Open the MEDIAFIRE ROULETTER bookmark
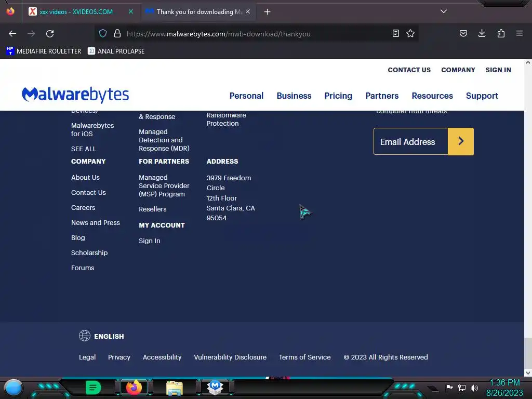 click(44, 51)
